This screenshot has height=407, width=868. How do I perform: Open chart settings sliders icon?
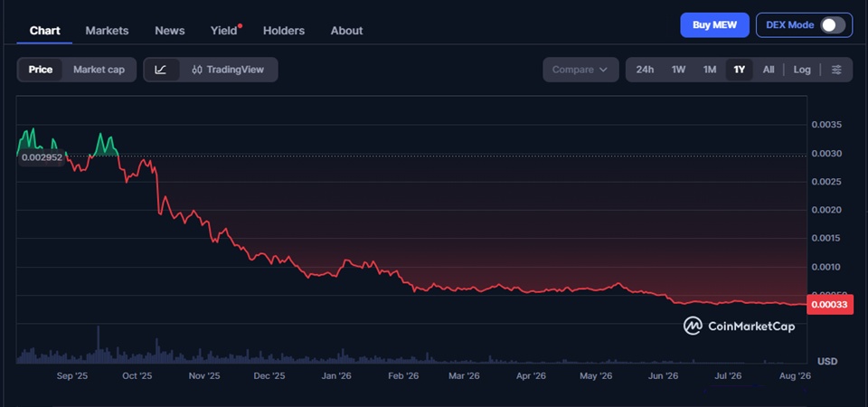pyautogui.click(x=836, y=70)
